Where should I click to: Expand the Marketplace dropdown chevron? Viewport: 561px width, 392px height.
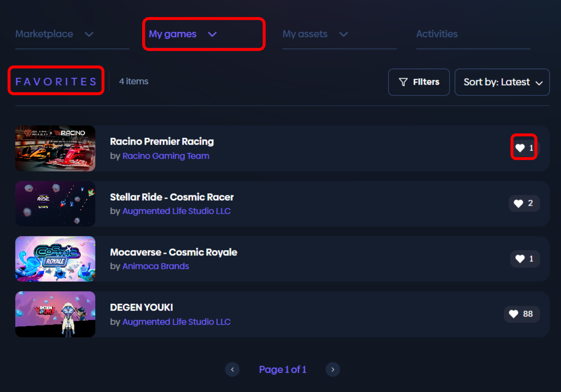click(x=89, y=34)
